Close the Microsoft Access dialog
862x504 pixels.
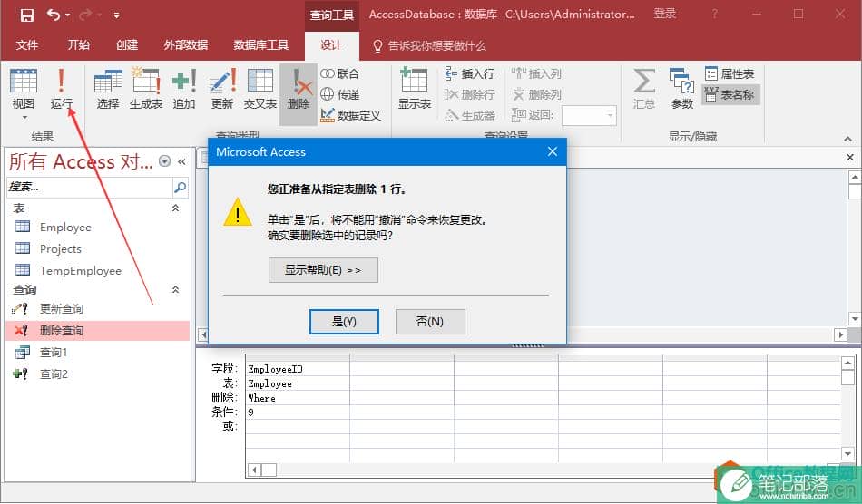pos(553,151)
